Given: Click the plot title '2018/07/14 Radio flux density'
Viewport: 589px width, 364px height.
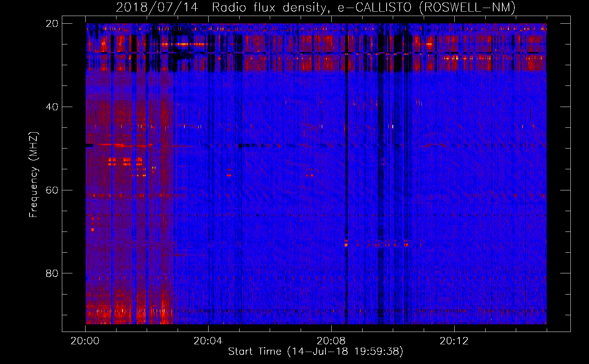Looking at the screenshot, I should point(223,7).
